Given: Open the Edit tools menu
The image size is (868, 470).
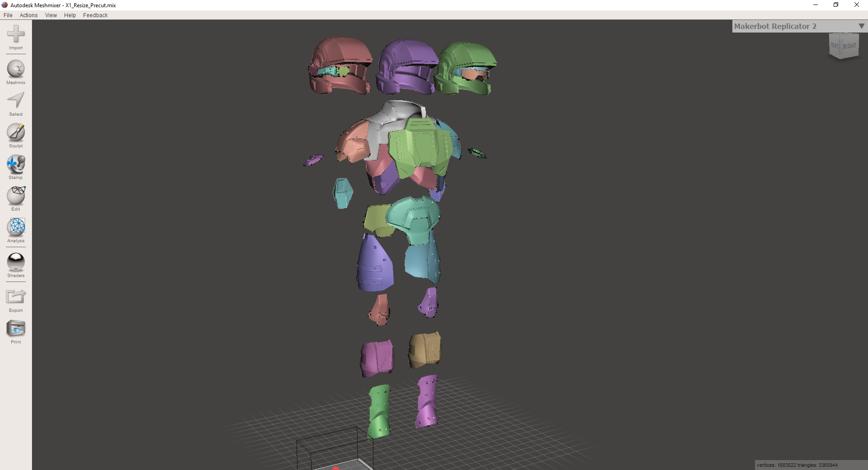Looking at the screenshot, I should click(x=16, y=199).
